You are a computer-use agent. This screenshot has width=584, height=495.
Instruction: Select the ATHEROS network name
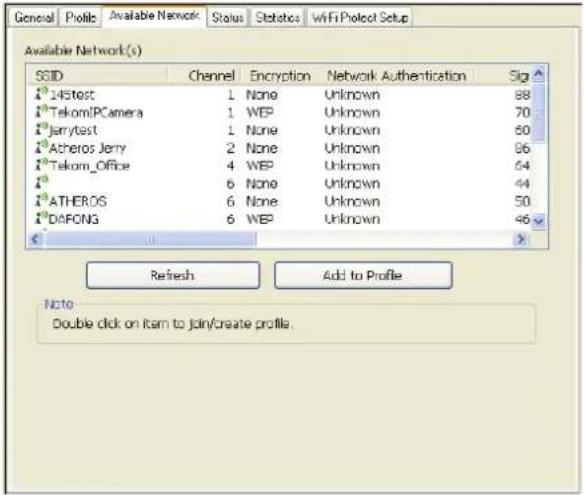coord(78,202)
